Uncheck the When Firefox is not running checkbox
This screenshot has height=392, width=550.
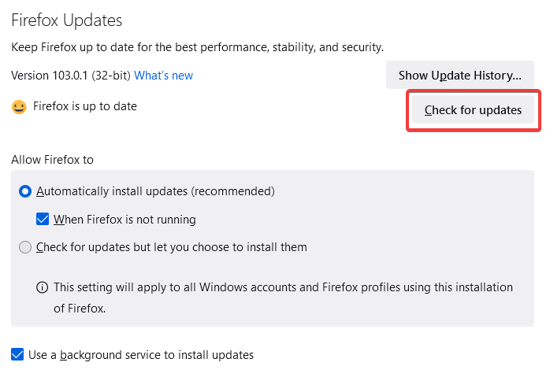(x=43, y=220)
